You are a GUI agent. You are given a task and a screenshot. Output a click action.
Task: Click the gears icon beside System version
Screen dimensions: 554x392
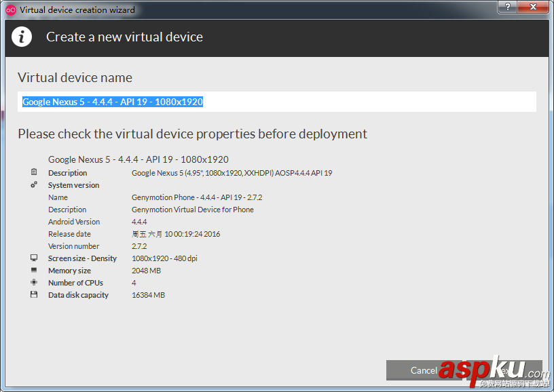(34, 185)
